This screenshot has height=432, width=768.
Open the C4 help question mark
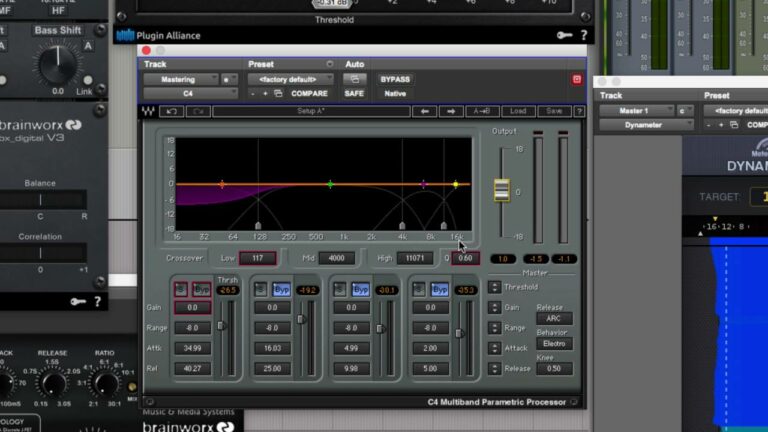click(579, 111)
